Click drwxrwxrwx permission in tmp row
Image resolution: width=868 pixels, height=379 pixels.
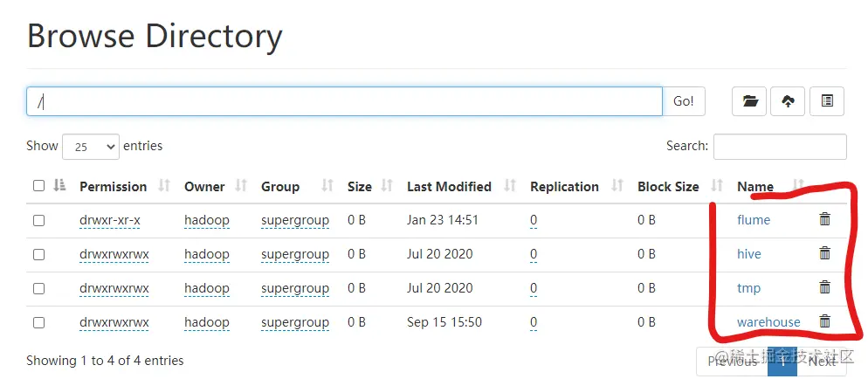tap(114, 288)
